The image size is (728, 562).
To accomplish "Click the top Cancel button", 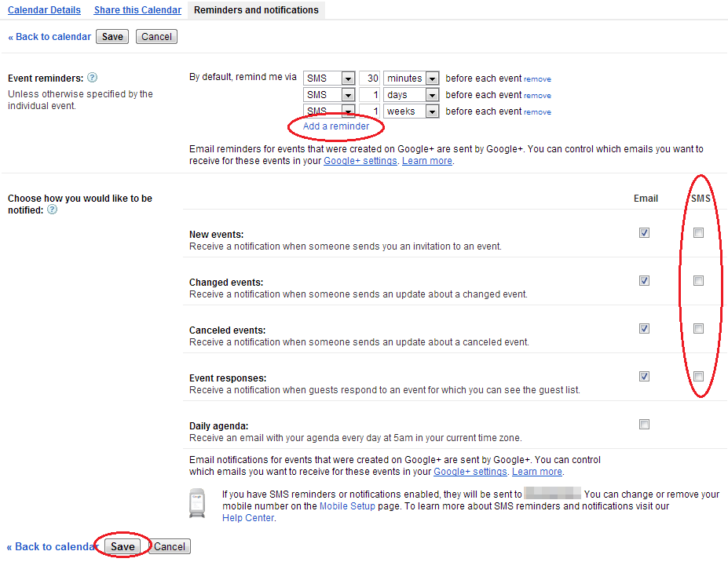I will pos(156,37).
